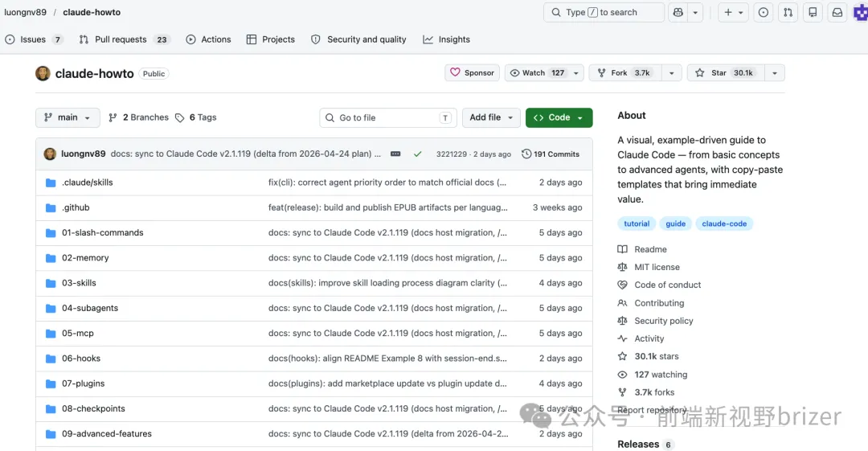Open notifications inbox icon
This screenshot has height=451, width=868.
[x=837, y=12]
